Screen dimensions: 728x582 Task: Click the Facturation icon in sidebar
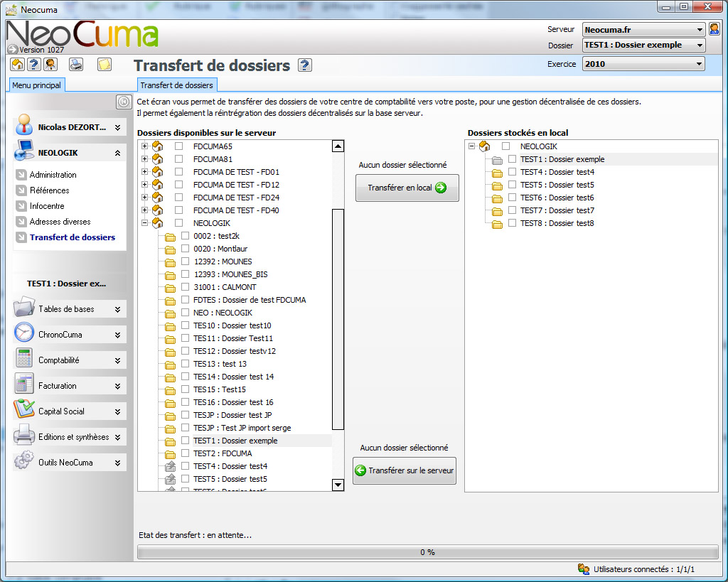[x=23, y=384]
